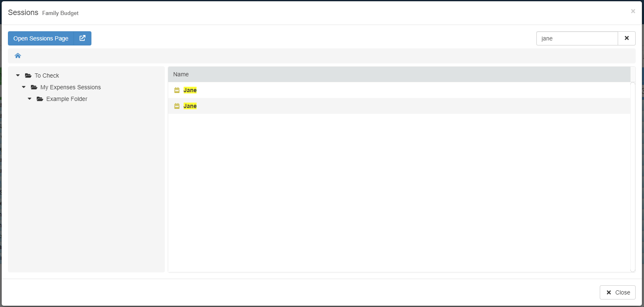
Task: Select My Expenses Sessions in tree
Action: click(x=71, y=87)
